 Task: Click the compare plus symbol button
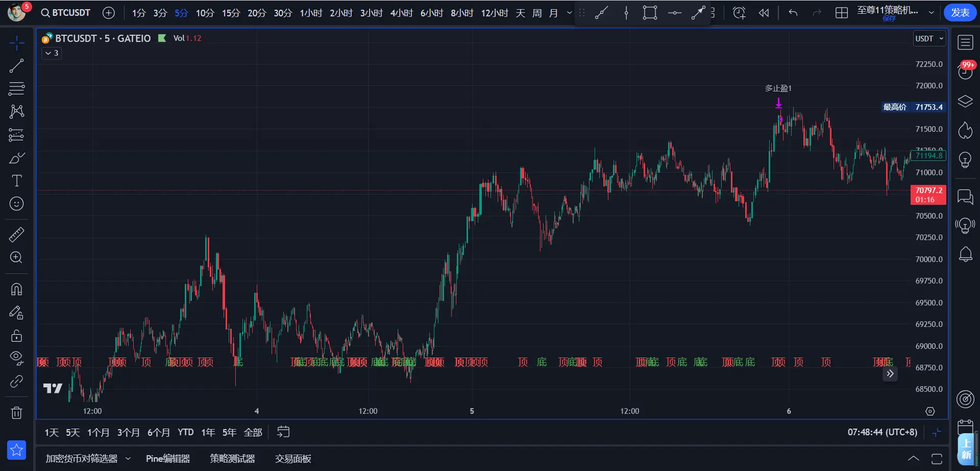tap(109, 13)
